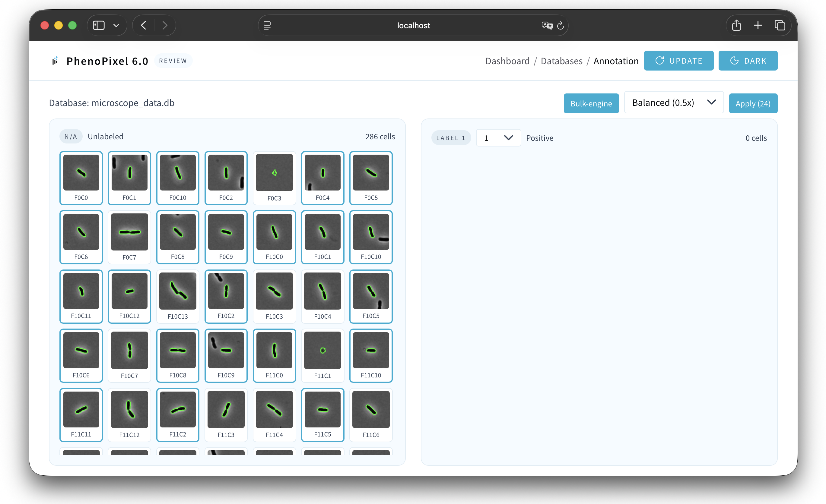
Task: Click cell thumbnail F10C12
Action: pyautogui.click(x=129, y=291)
